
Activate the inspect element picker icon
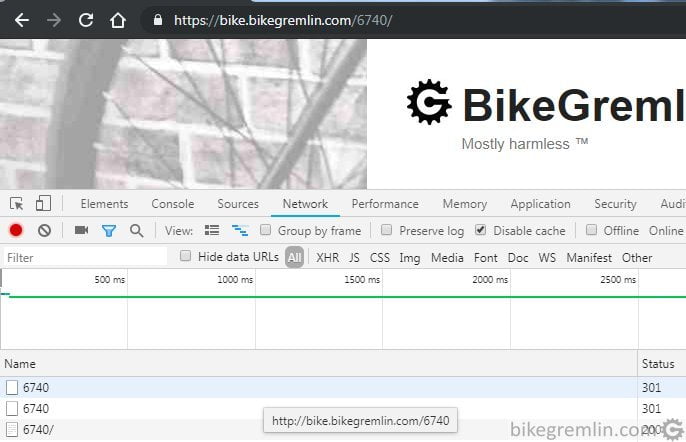click(x=17, y=204)
